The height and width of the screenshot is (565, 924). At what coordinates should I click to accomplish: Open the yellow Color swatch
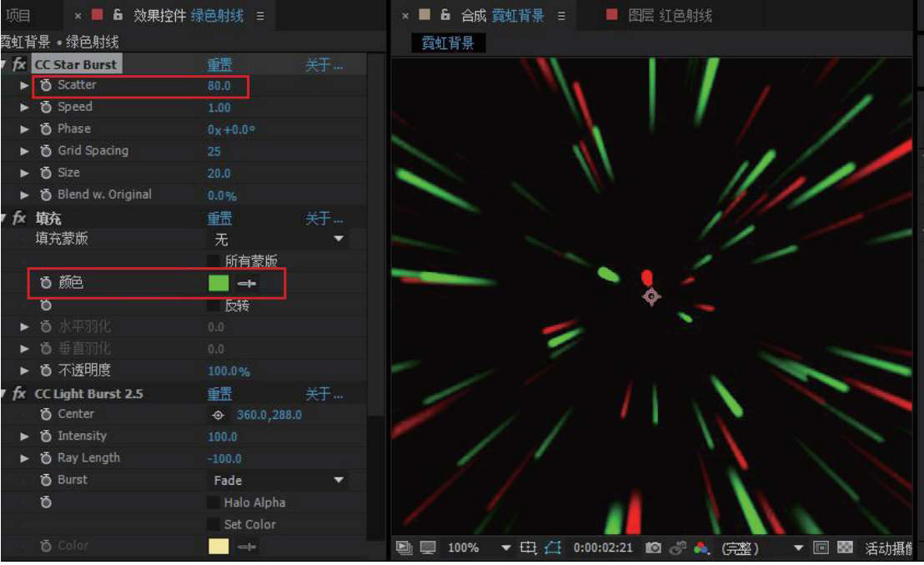tap(218, 546)
